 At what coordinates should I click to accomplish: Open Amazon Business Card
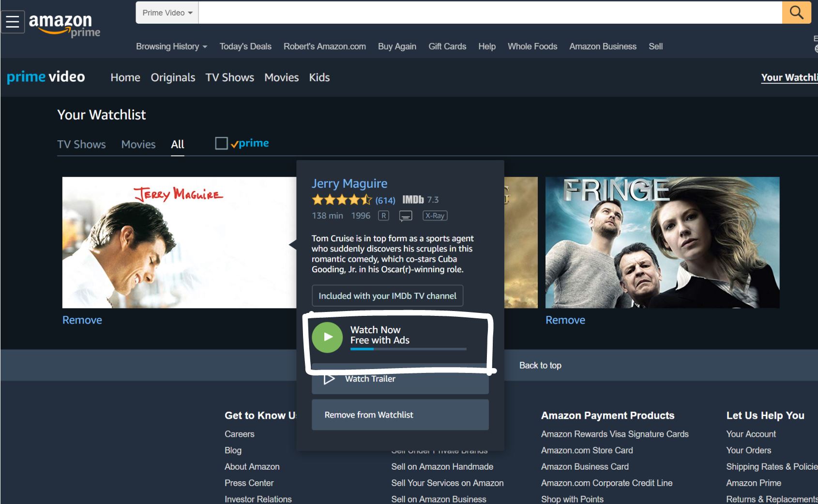tap(585, 467)
